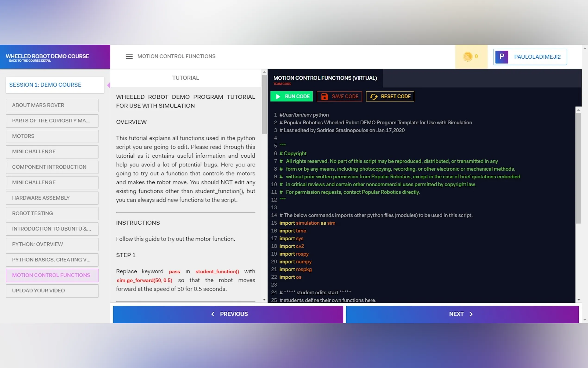
Task: Open Mini Challenge after Component Introduction
Action: coord(52,183)
